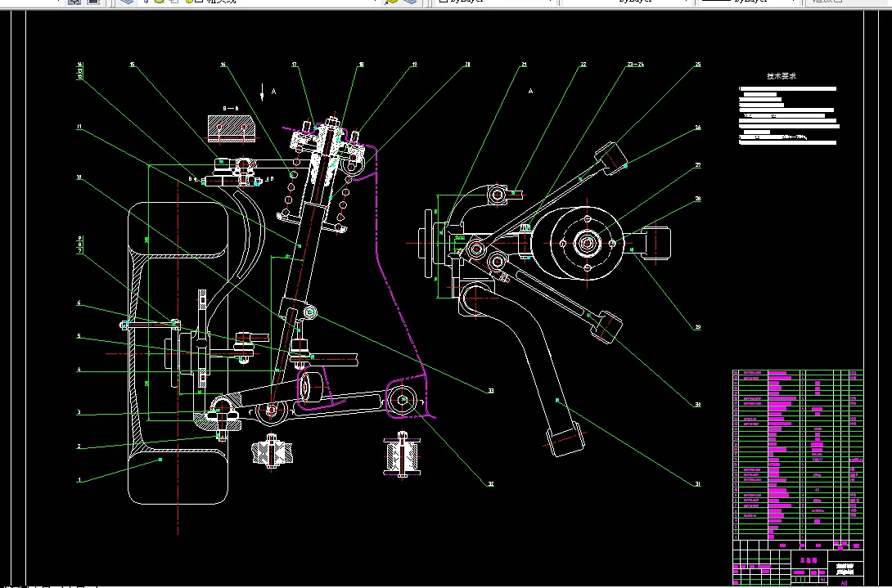Select part balloon number 29

click(698, 327)
